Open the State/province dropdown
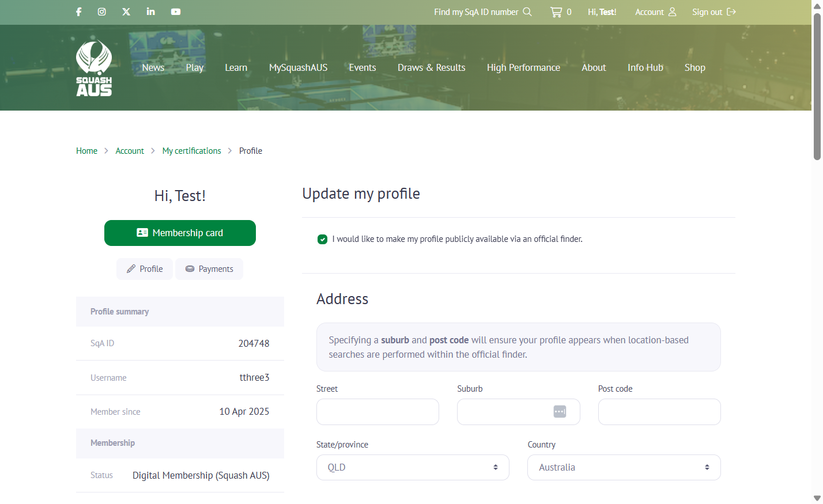This screenshot has height=504, width=823. [x=413, y=468]
